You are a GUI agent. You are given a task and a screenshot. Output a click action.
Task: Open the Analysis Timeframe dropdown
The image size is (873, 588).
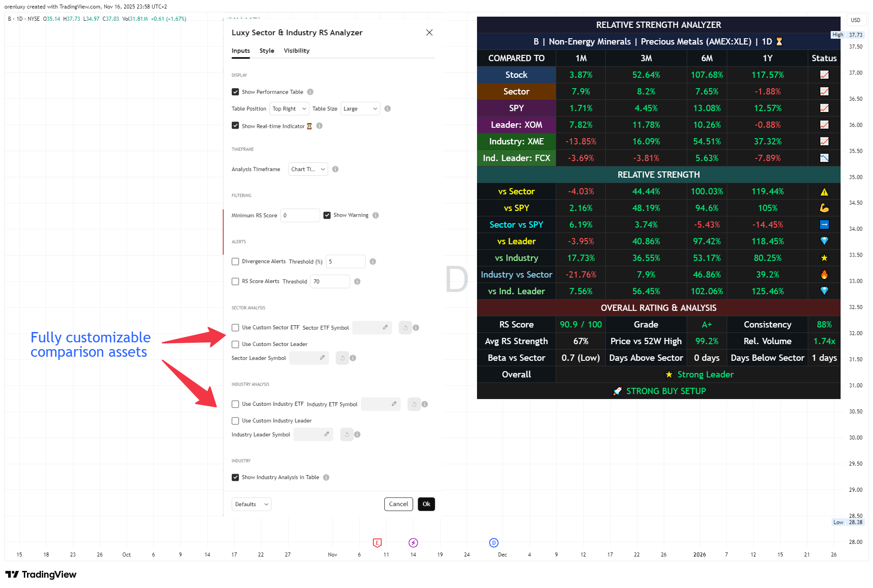308,169
